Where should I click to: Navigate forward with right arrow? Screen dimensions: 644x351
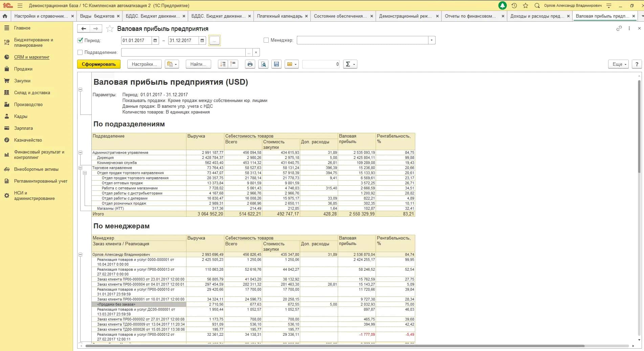click(95, 29)
